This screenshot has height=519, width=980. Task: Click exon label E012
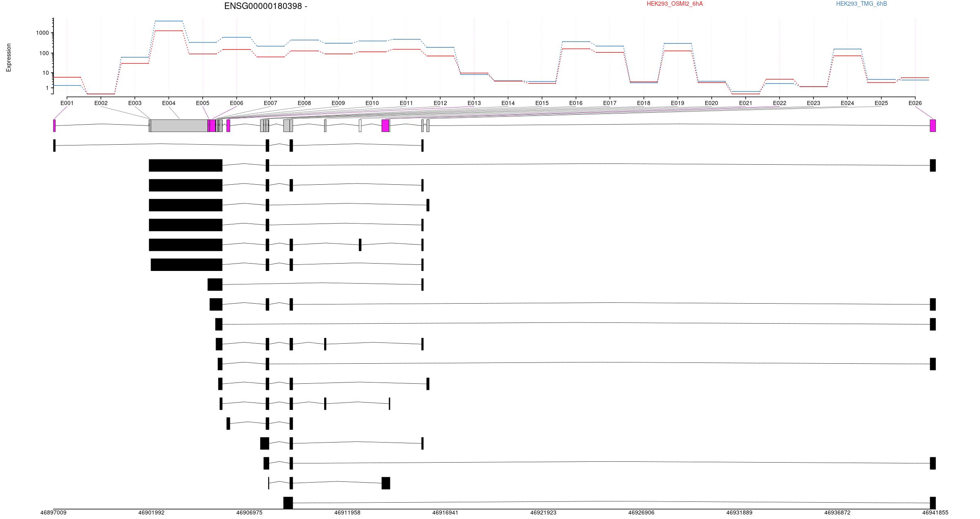click(x=440, y=103)
